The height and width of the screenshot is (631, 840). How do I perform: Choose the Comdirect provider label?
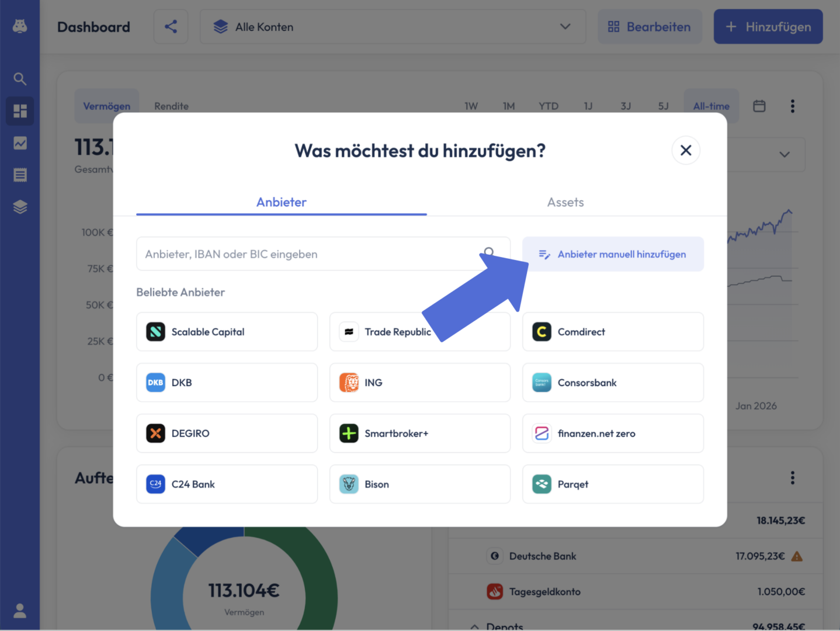581,332
